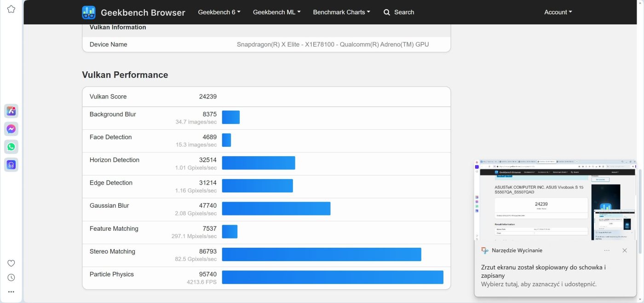
Task: Click the Device Name label
Action: tap(109, 45)
